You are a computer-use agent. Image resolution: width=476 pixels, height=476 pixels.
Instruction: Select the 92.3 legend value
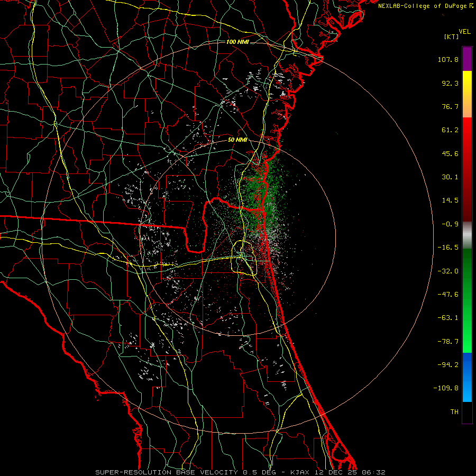(450, 83)
